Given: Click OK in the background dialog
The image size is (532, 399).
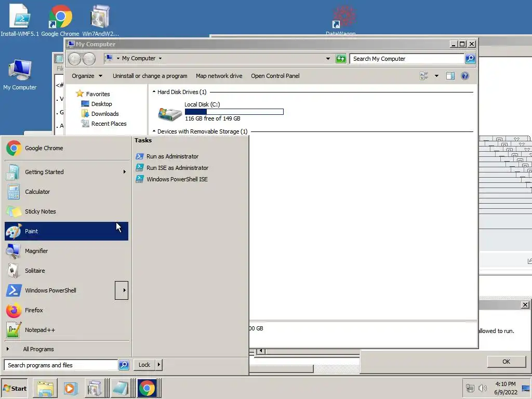Looking at the screenshot, I should (x=506, y=362).
